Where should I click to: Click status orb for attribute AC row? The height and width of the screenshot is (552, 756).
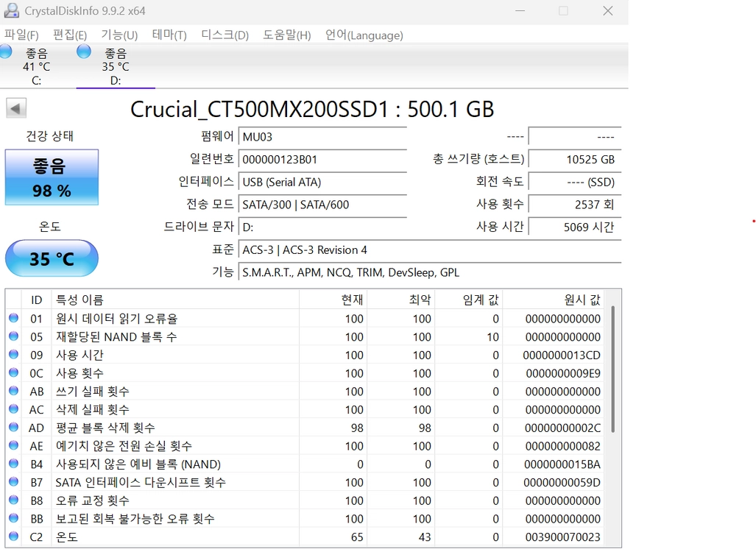pos(13,409)
